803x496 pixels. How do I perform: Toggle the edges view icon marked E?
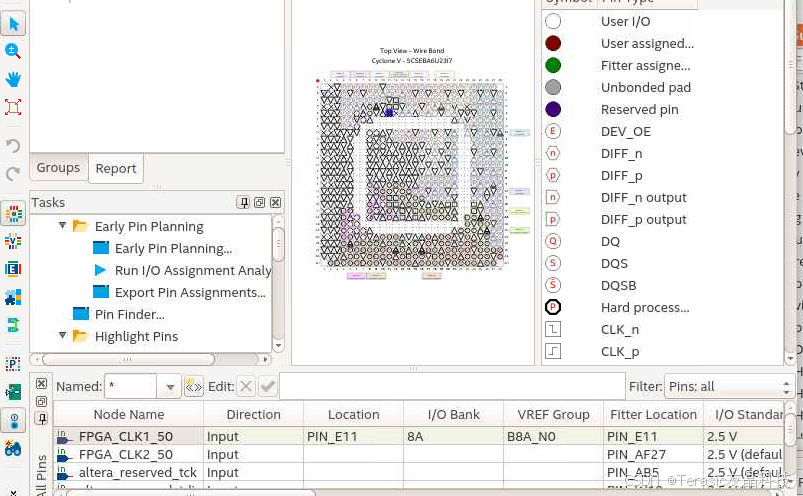coord(13,269)
